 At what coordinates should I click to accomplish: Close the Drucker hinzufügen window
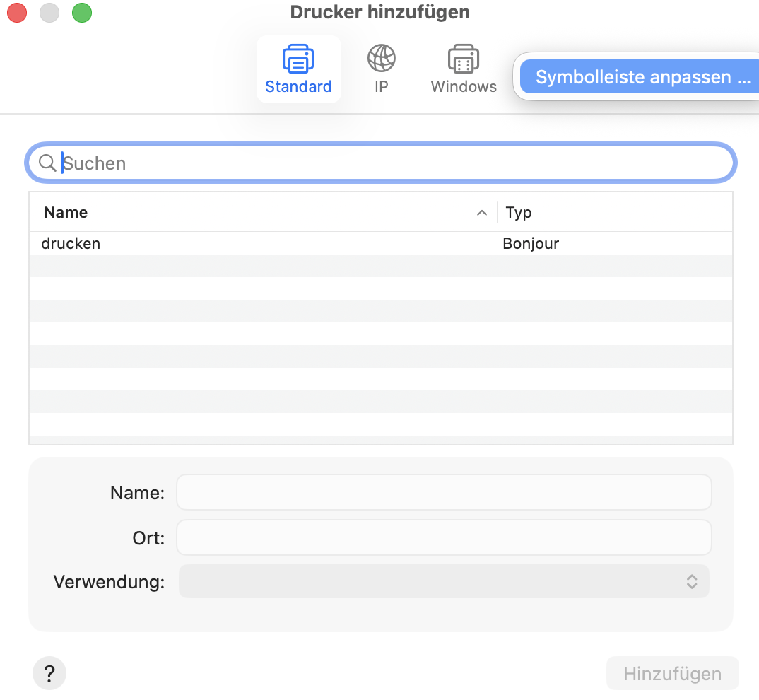(16, 13)
